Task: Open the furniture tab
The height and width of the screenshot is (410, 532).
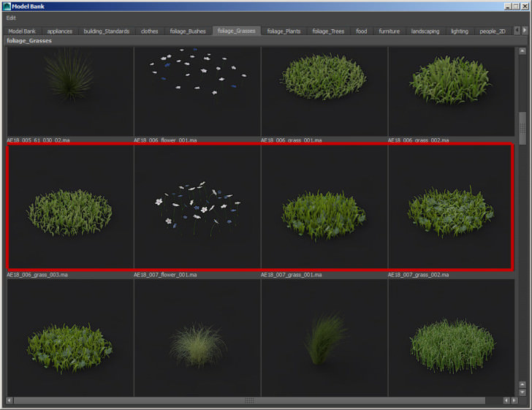Action: [x=389, y=31]
